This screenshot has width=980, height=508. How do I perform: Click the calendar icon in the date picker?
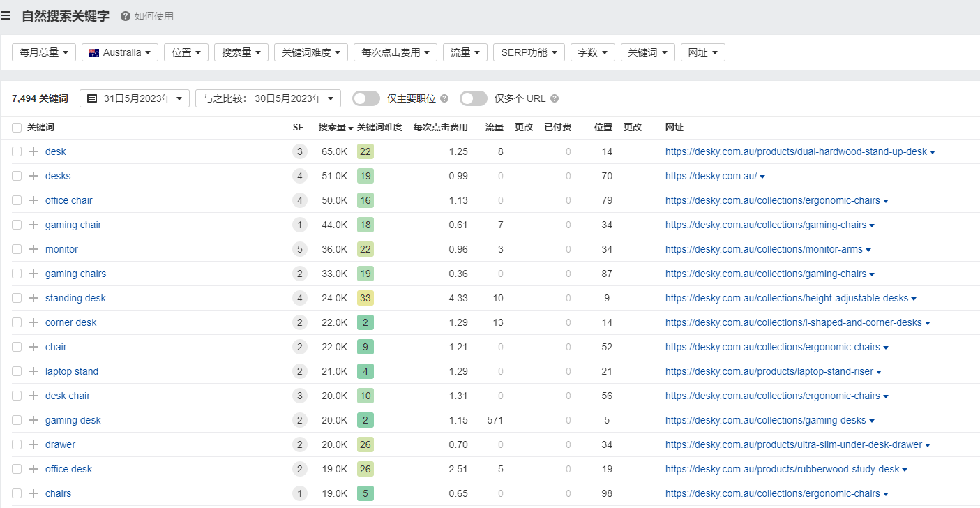point(92,98)
